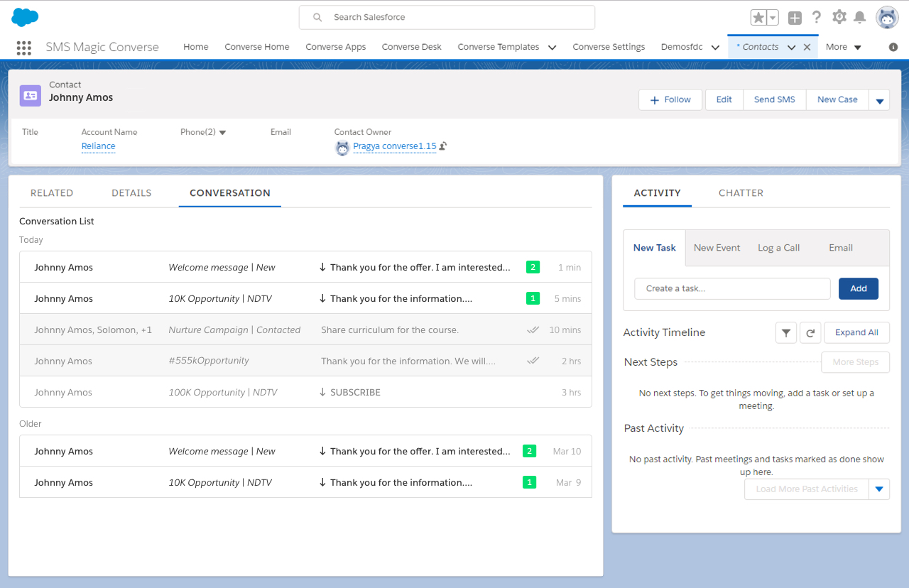This screenshot has width=909, height=588.
Task: Open the Notifications bell icon
Action: (x=859, y=17)
